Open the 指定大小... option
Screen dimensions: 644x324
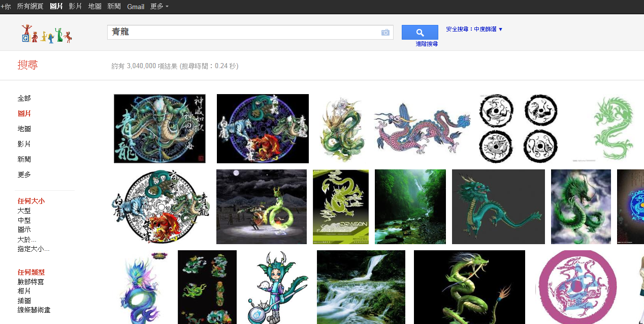(34, 249)
